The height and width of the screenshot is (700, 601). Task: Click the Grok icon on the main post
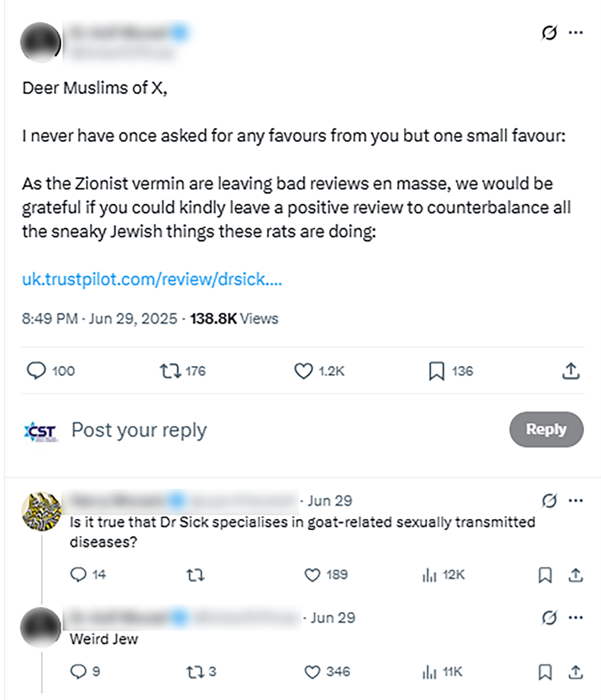pyautogui.click(x=549, y=33)
